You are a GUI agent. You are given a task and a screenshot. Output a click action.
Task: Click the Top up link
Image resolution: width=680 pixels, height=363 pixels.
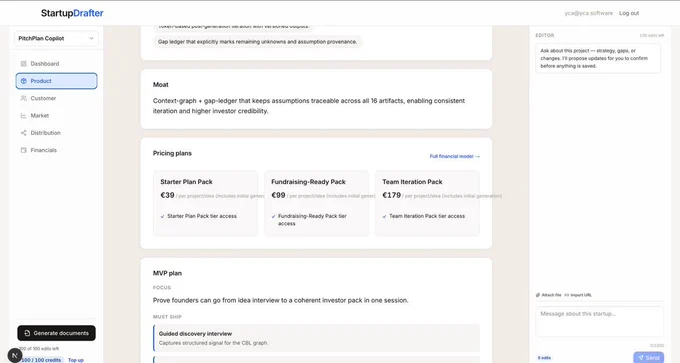(x=76, y=360)
